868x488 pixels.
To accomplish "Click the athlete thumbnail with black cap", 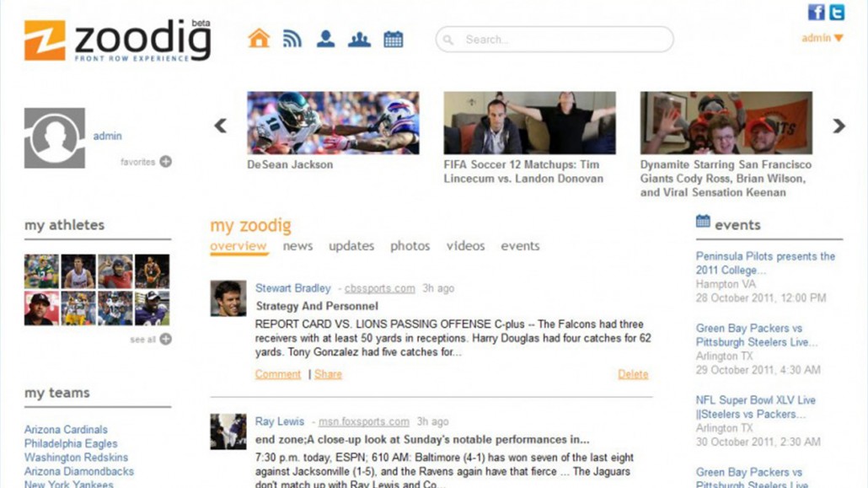I will [41, 308].
